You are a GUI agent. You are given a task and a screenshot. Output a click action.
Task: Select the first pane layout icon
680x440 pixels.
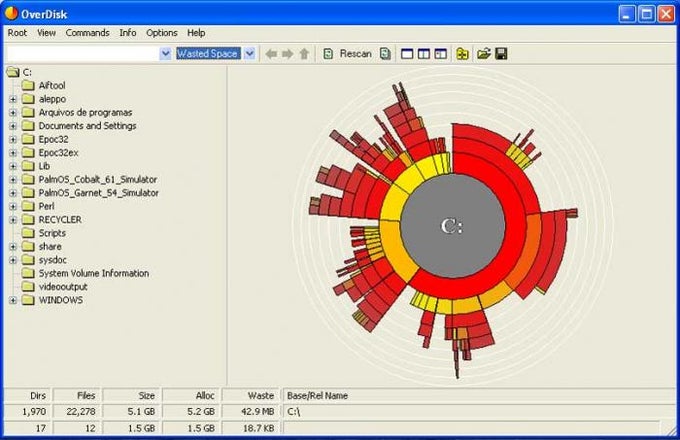click(408, 53)
